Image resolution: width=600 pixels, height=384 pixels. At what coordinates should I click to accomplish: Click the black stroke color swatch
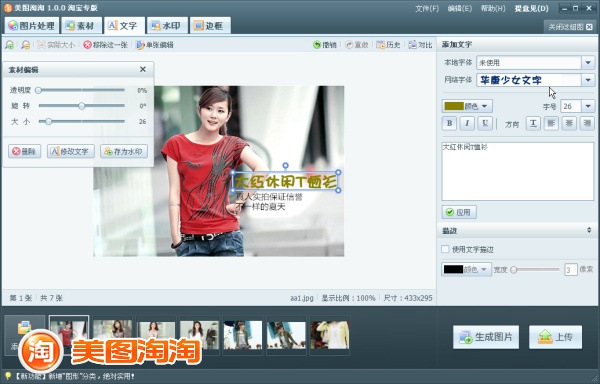pos(453,269)
